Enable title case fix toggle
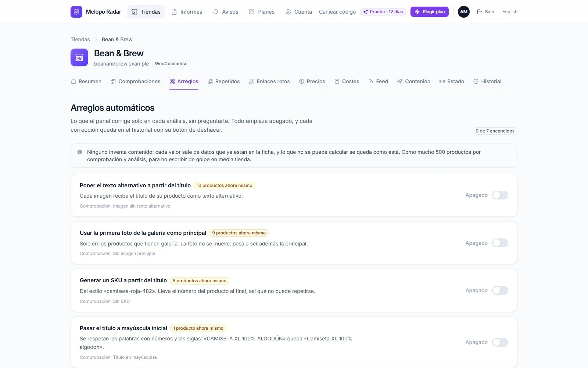The width and height of the screenshot is (588, 368). pos(500,342)
